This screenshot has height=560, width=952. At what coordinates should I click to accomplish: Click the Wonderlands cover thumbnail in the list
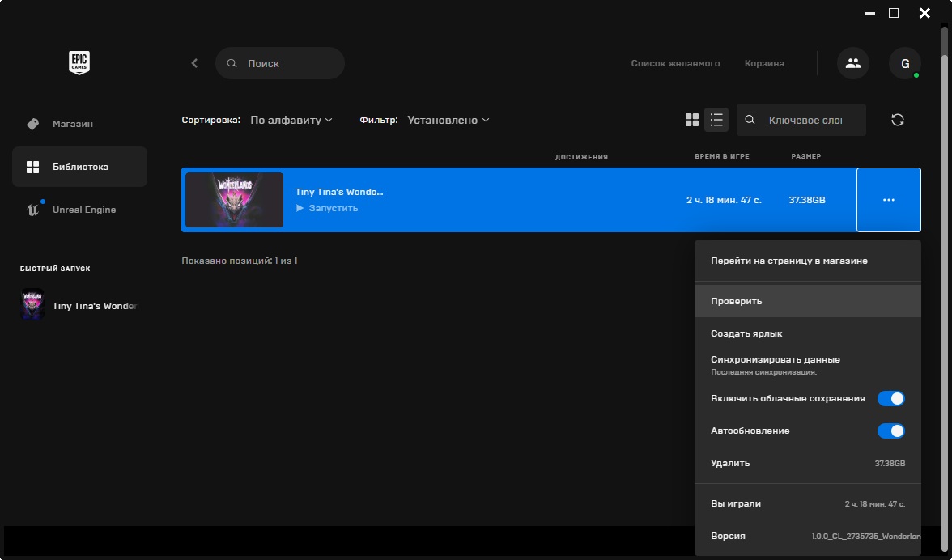click(234, 200)
